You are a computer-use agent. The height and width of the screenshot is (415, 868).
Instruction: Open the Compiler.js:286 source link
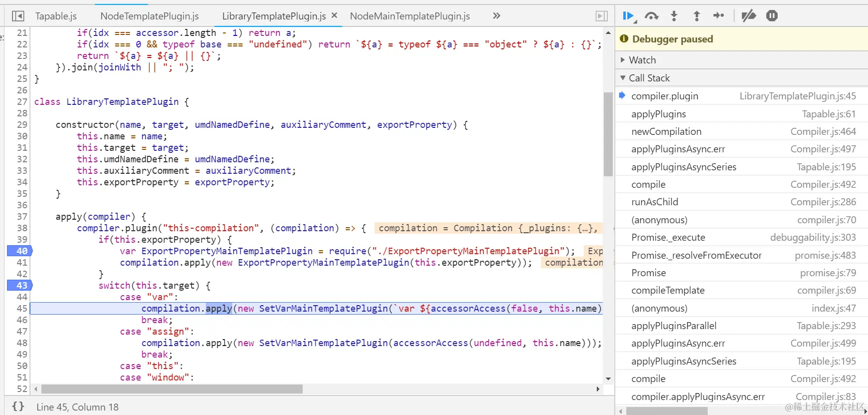823,202
